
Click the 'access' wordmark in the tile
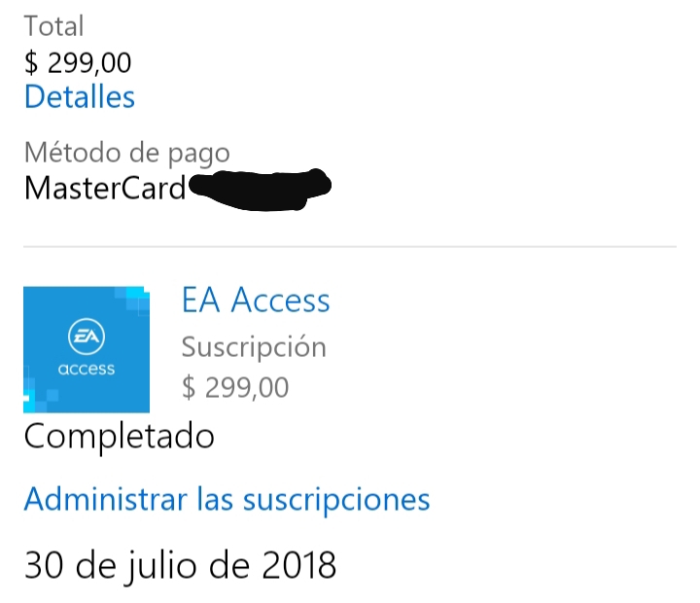pyautogui.click(x=87, y=369)
